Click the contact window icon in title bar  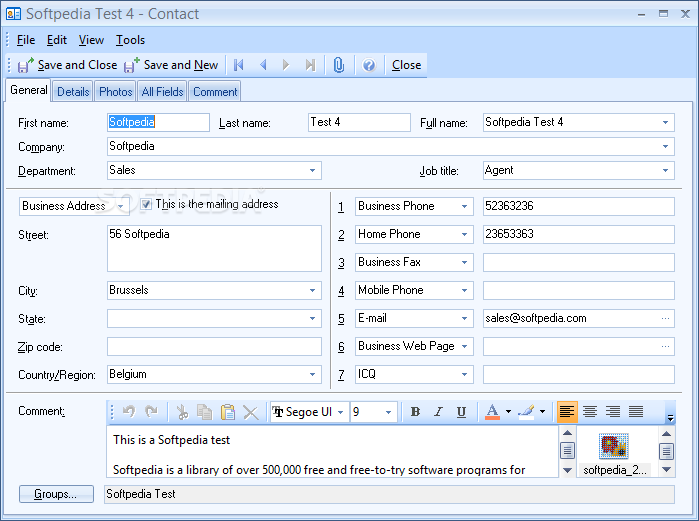13,14
